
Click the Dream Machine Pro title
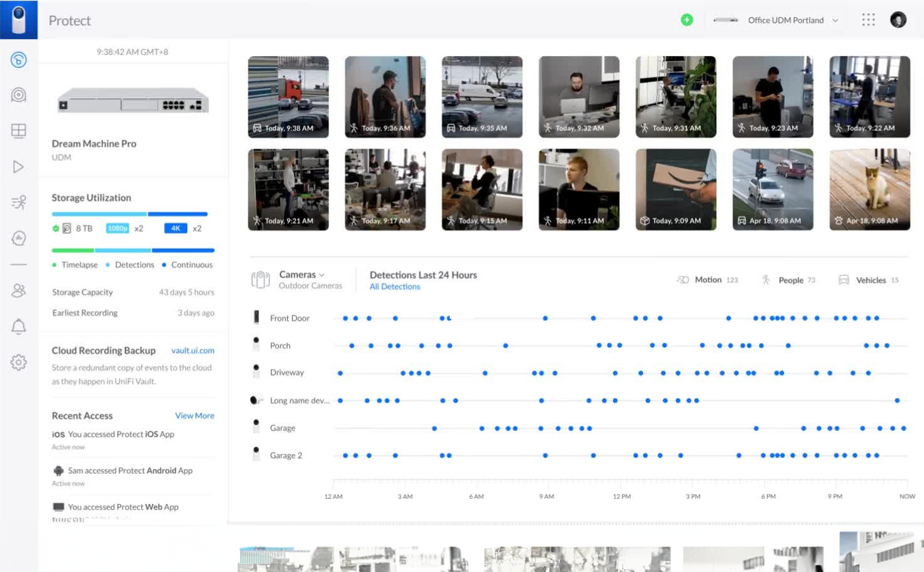click(94, 144)
